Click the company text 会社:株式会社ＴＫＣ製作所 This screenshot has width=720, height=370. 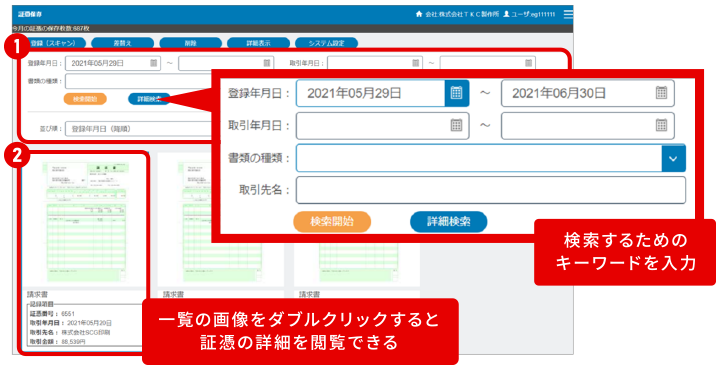click(462, 14)
